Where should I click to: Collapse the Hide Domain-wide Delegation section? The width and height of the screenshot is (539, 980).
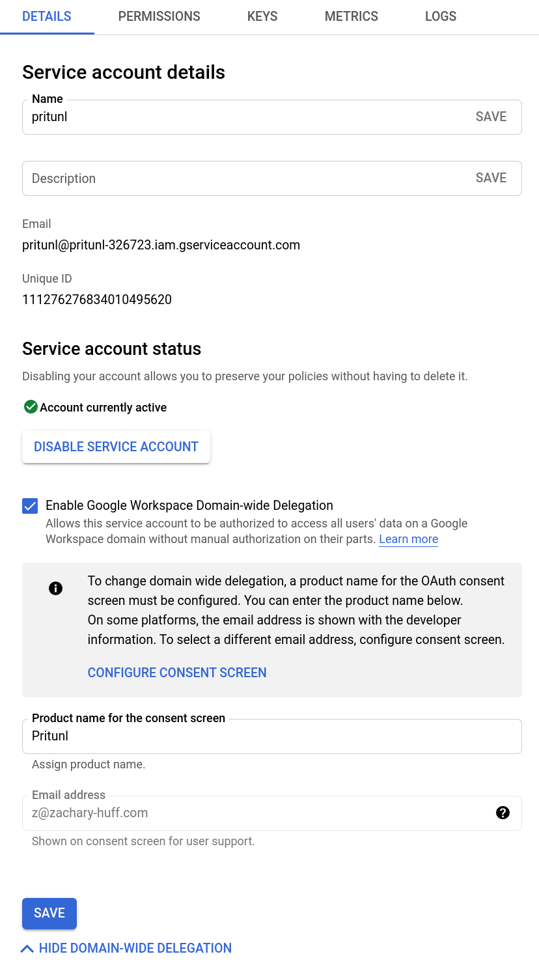(x=126, y=948)
